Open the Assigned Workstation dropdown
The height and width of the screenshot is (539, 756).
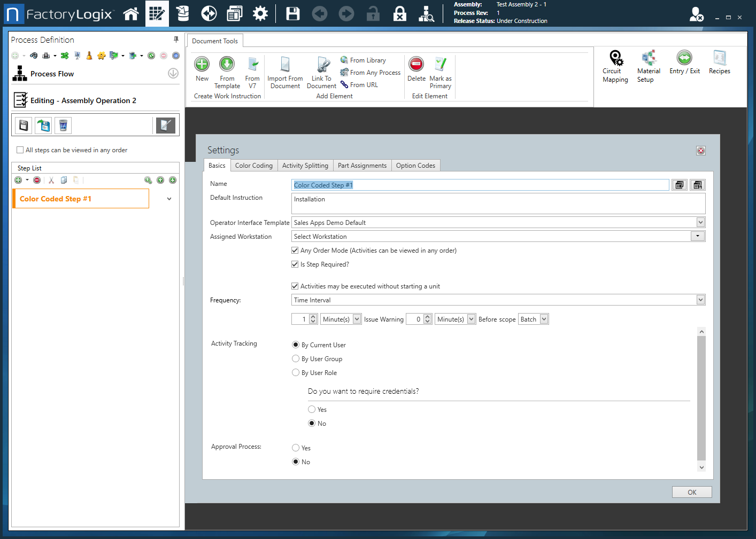697,236
